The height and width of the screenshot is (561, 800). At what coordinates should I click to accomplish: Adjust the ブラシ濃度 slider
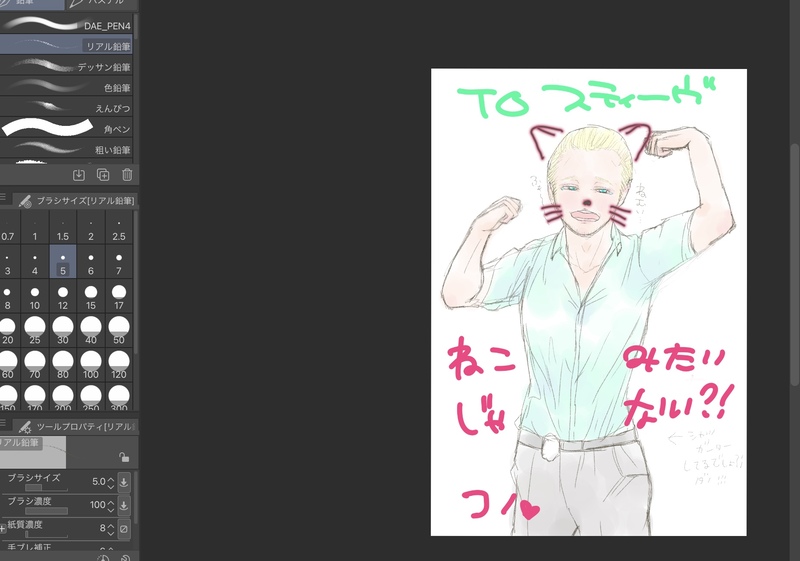point(47,511)
